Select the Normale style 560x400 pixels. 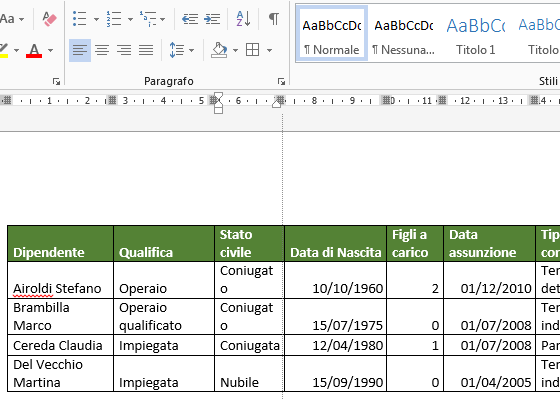point(332,33)
